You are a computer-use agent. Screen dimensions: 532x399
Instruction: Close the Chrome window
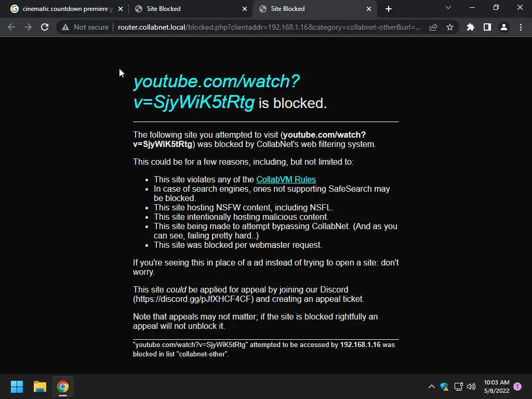[x=520, y=7]
